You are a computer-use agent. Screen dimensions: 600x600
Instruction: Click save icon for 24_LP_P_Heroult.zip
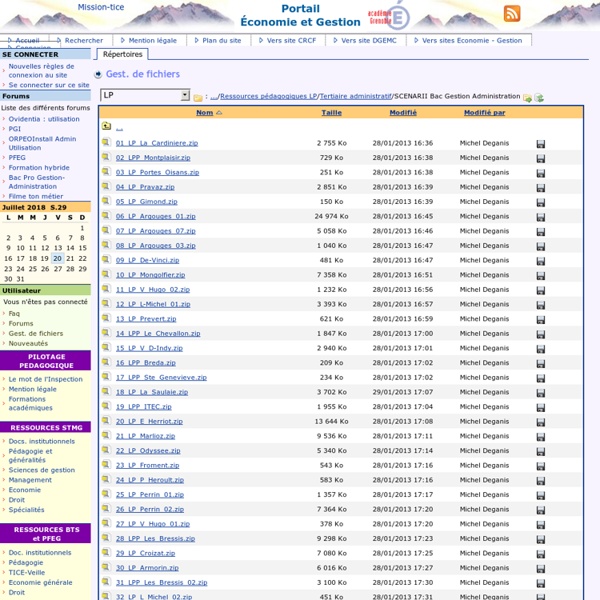point(540,481)
